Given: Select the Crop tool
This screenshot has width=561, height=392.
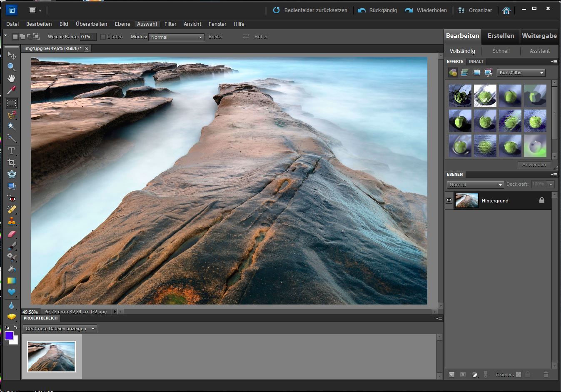Looking at the screenshot, I should pyautogui.click(x=11, y=162).
